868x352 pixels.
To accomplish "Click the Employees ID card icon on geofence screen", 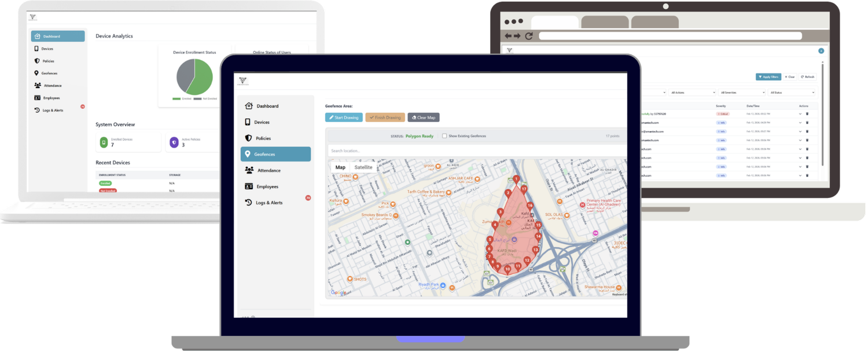I will point(249,186).
